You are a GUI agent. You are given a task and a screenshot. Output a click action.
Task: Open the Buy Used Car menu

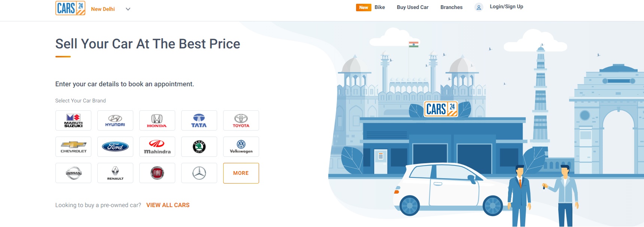tap(413, 7)
